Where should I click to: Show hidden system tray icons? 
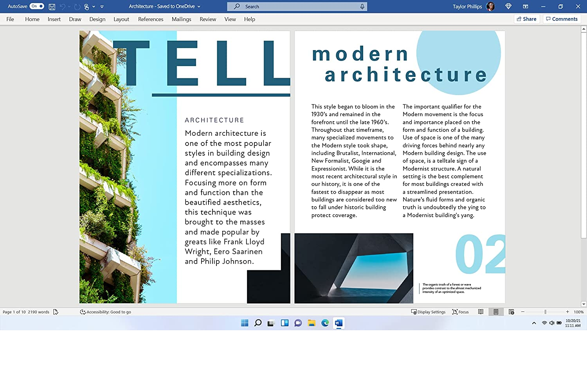point(534,323)
